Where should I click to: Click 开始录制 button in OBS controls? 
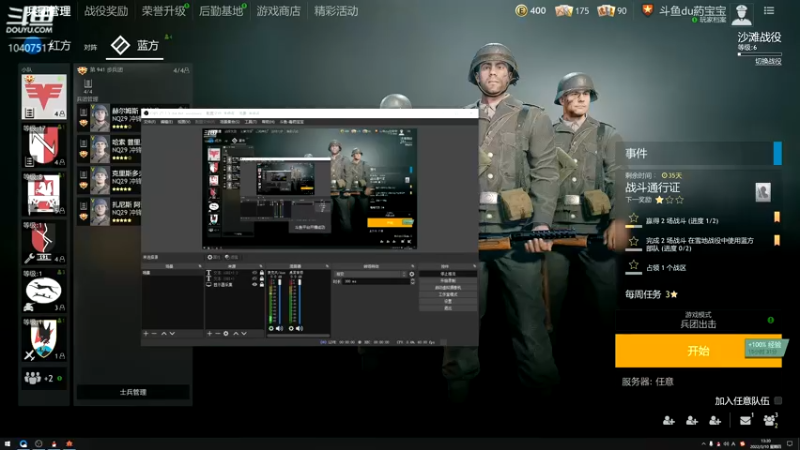(448, 281)
